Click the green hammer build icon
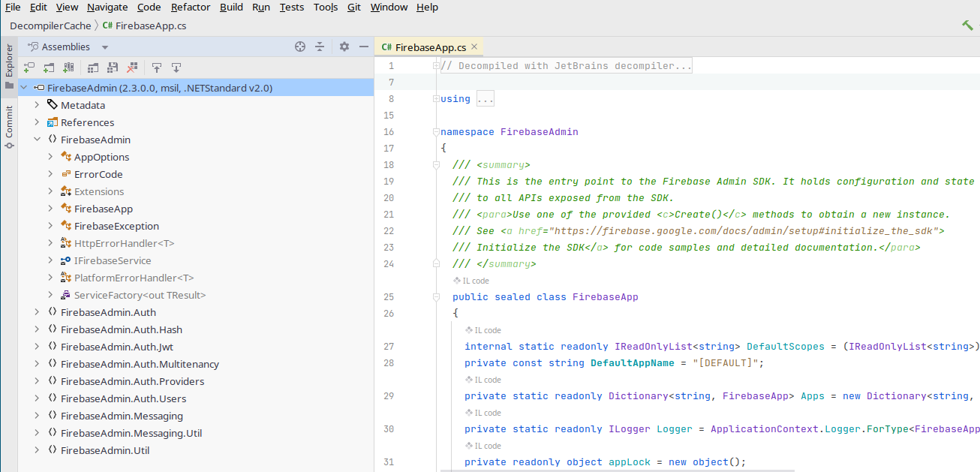 (967, 26)
